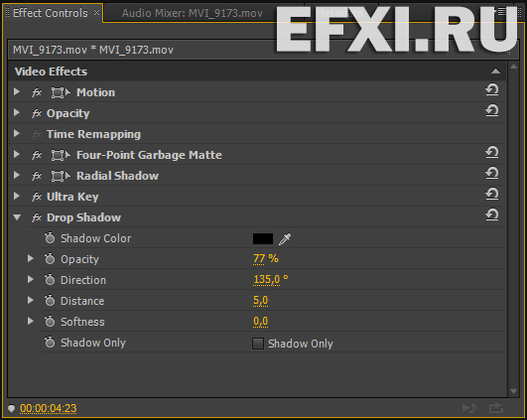
Task: Expand the Time Remapping effect
Action: (17, 133)
